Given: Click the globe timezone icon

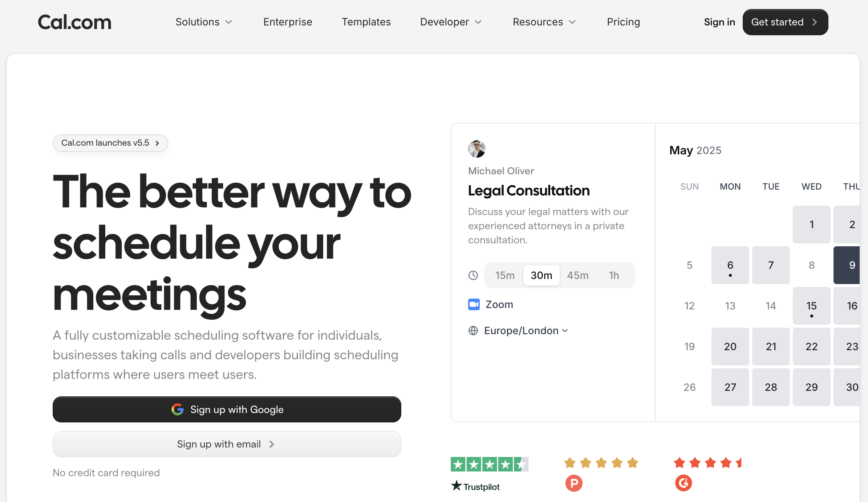Looking at the screenshot, I should 473,331.
